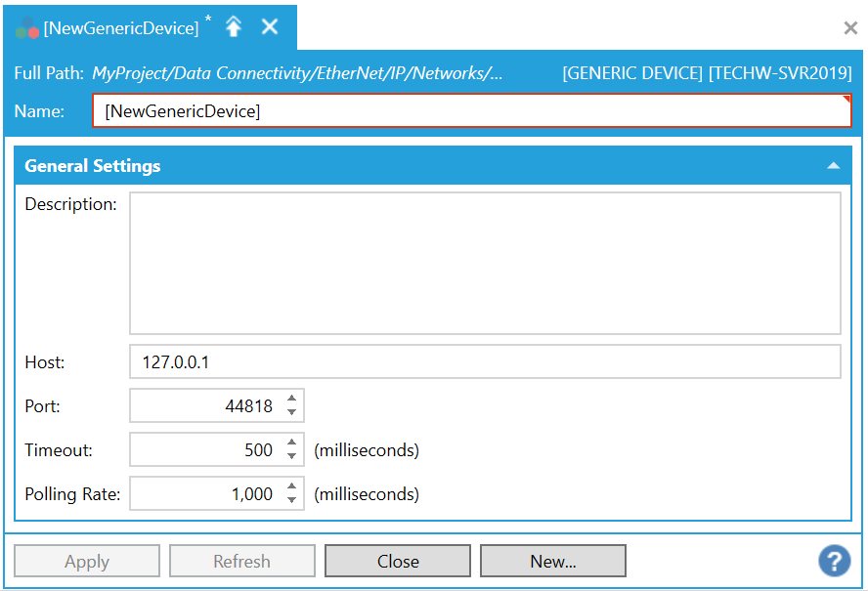Click into the Name text field
This screenshot has height=591, width=868.
point(471,111)
